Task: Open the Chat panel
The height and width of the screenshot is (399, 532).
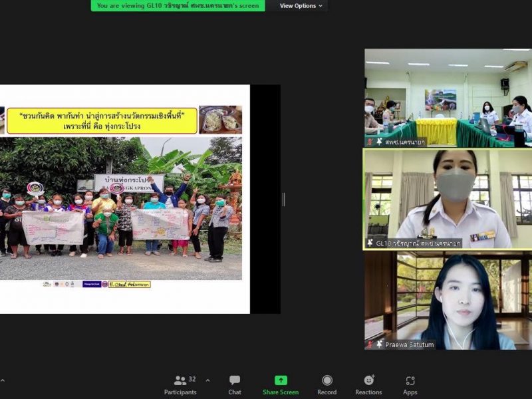Action: 235,384
